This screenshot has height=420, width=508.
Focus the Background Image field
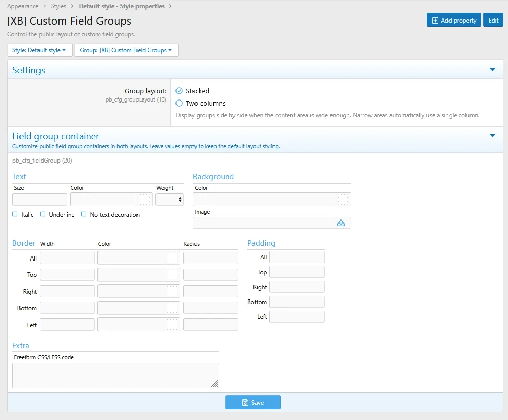click(262, 223)
